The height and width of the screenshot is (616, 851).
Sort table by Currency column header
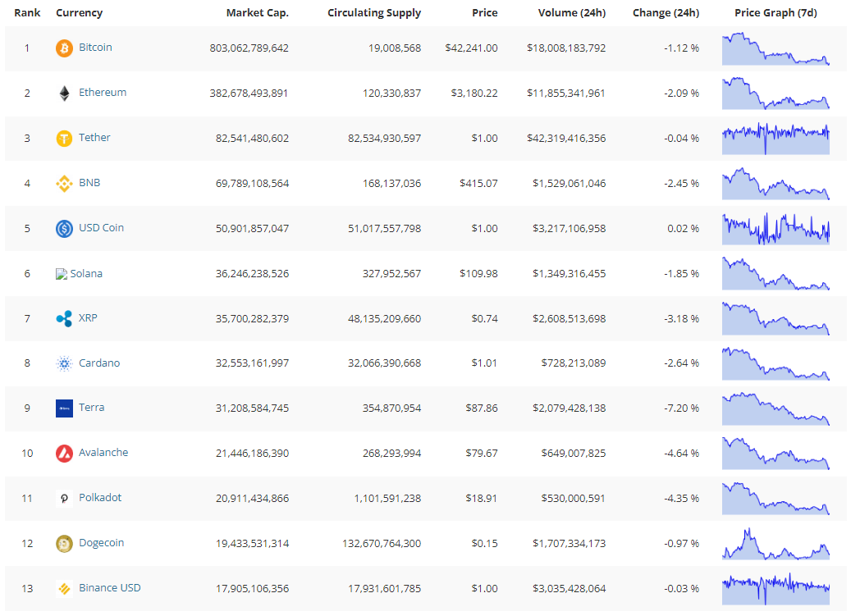(x=80, y=12)
